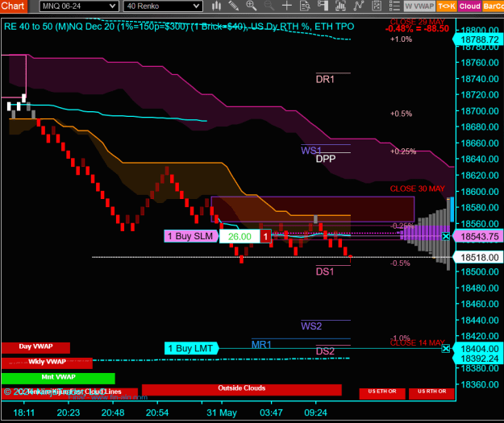This screenshot has height=423, width=504.
Task: Open the strategies clipboard icon
Action: coord(377,6)
